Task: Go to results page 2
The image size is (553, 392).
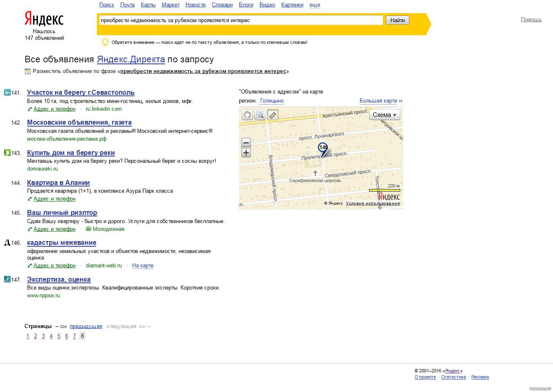Action: pyautogui.click(x=35, y=336)
